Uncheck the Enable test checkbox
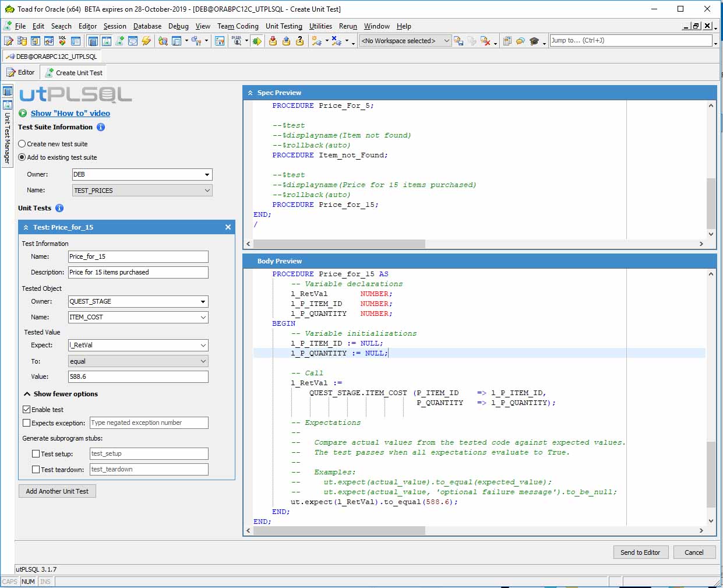The height and width of the screenshot is (588, 723). pos(26,410)
